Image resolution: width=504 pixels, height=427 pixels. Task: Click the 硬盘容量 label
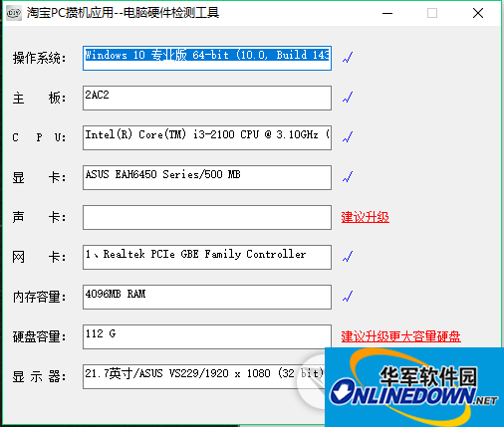(x=39, y=336)
